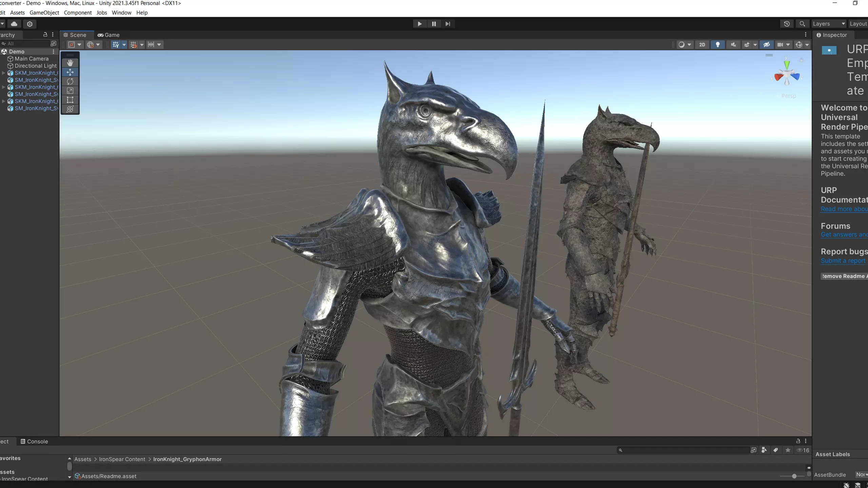Expand the first SKM_IronKnight hierarchy item
Viewport: 868px width, 488px height.
pyautogui.click(x=3, y=73)
